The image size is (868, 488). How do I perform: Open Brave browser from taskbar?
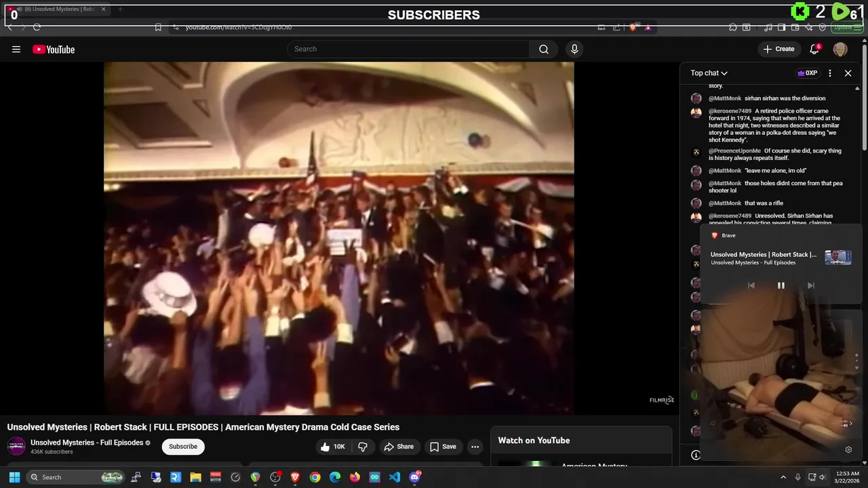click(x=295, y=477)
